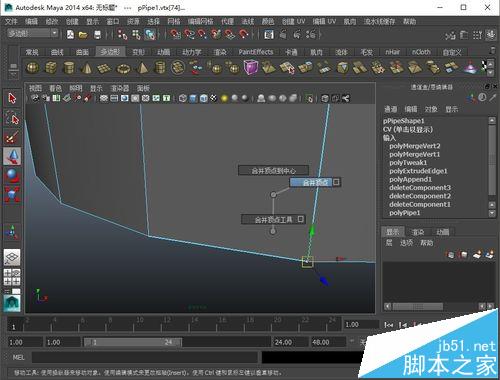The width and height of the screenshot is (500, 380).
Task: Click layer editor horizontal scrollbar thumb
Action: (x=418, y=306)
